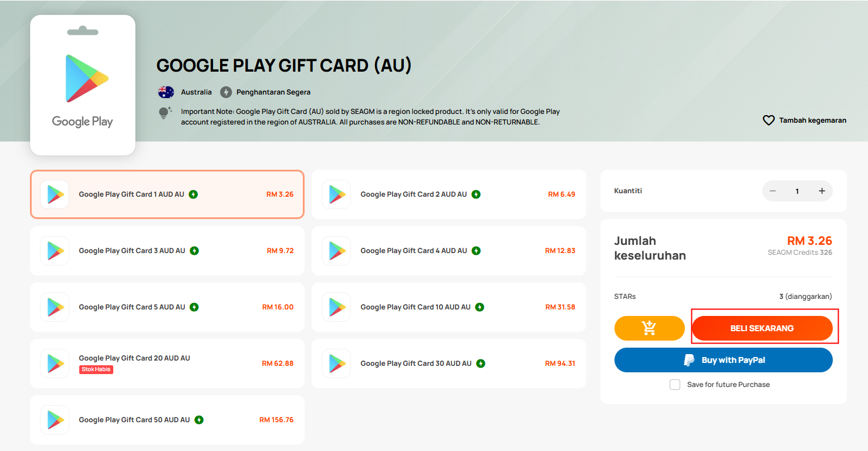Click Play icon of 10 AUD card
The height and width of the screenshot is (451, 868).
336,307
